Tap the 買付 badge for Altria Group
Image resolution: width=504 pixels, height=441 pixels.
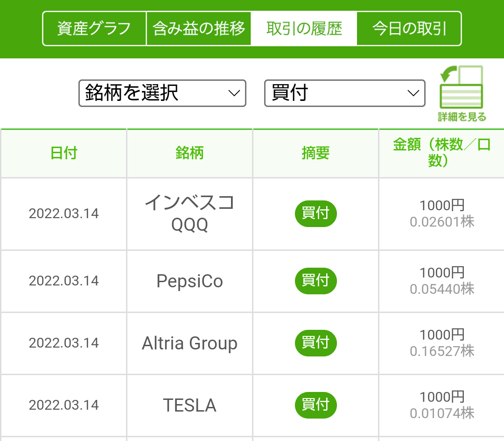315,343
